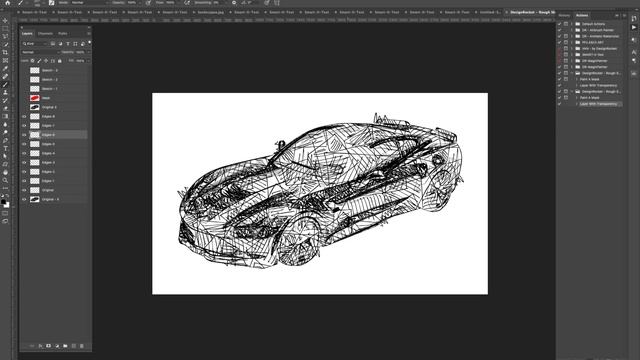Image resolution: width=640 pixels, height=360 pixels.
Task: Open Actions panel icon in right dock
Action: coord(633,27)
